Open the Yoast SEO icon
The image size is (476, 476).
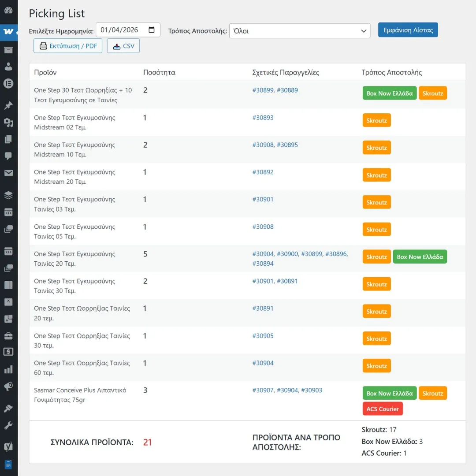coord(8,446)
